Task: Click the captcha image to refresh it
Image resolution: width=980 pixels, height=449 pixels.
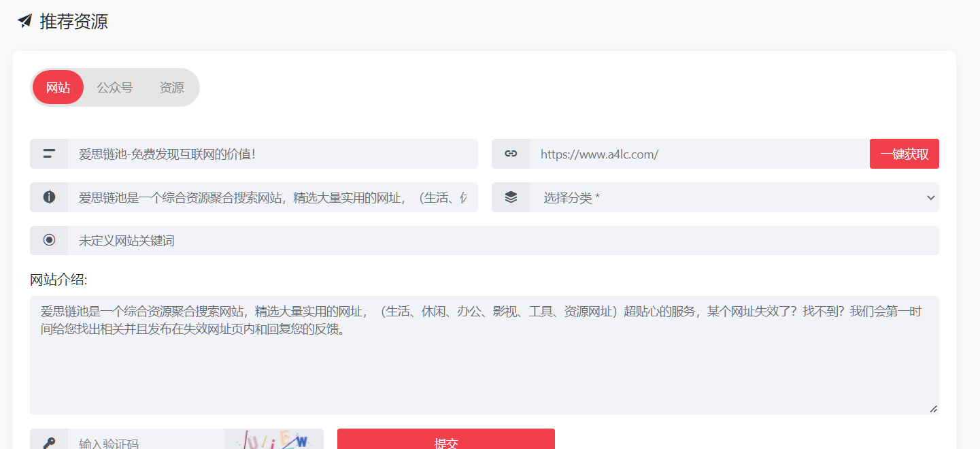Action: coord(273,442)
